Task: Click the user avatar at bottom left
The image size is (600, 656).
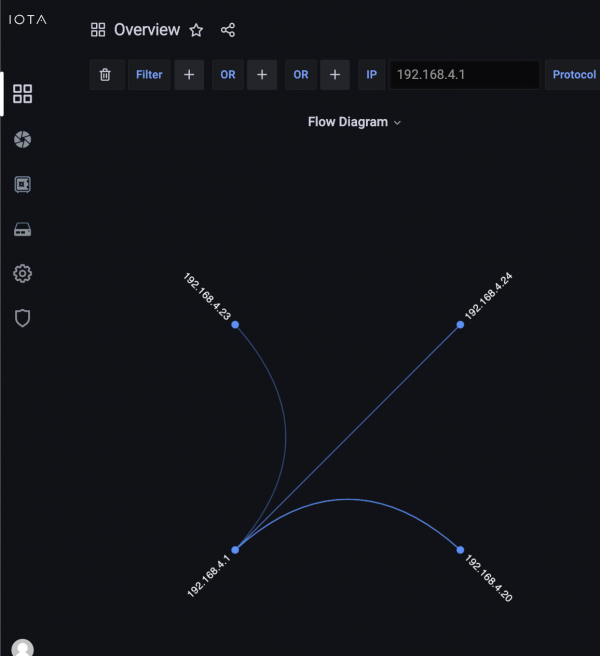Action: pyautogui.click(x=22, y=648)
